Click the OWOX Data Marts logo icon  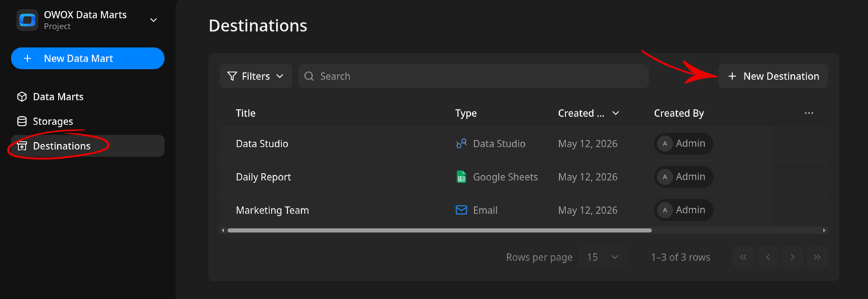27,20
